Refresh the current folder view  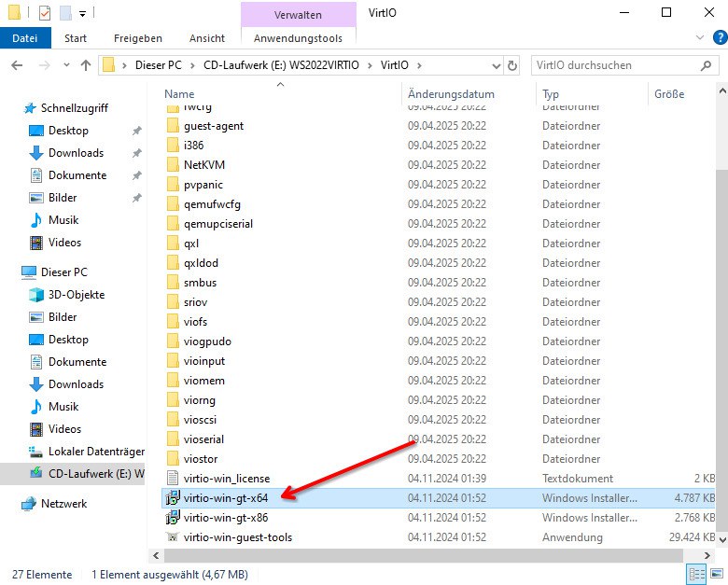click(512, 65)
